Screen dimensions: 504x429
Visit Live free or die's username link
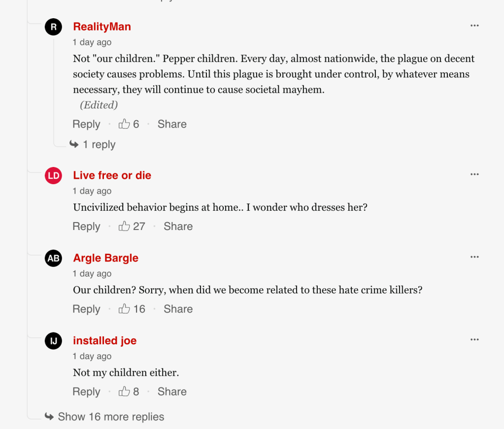[112, 175]
